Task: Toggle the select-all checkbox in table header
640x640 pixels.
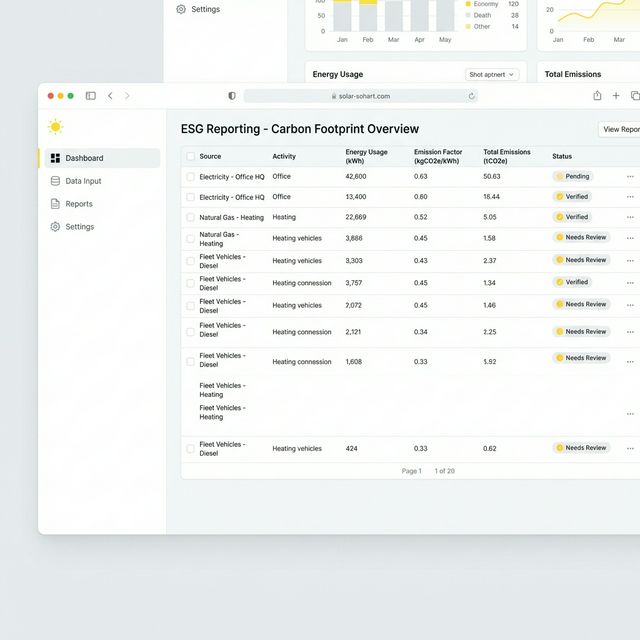Action: pyautogui.click(x=190, y=156)
